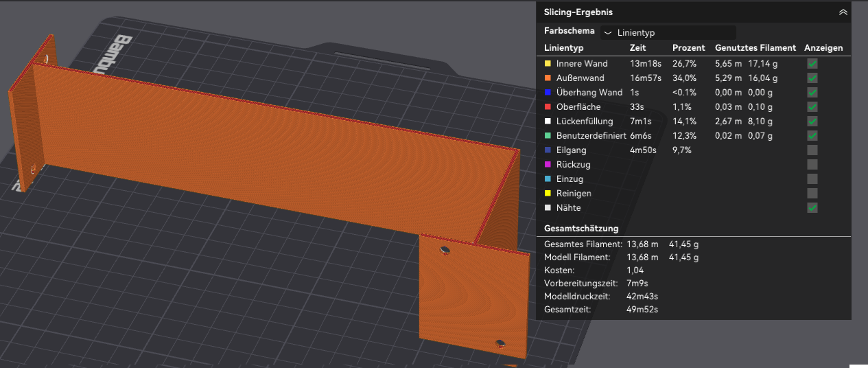Click the yellow Innere Wand color swatch
868x368 pixels.
click(548, 64)
